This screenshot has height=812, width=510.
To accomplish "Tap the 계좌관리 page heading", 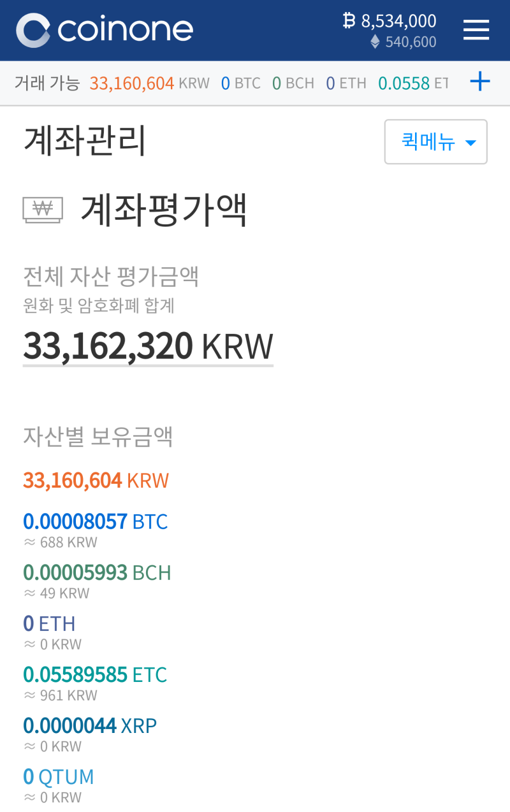I will [x=85, y=141].
